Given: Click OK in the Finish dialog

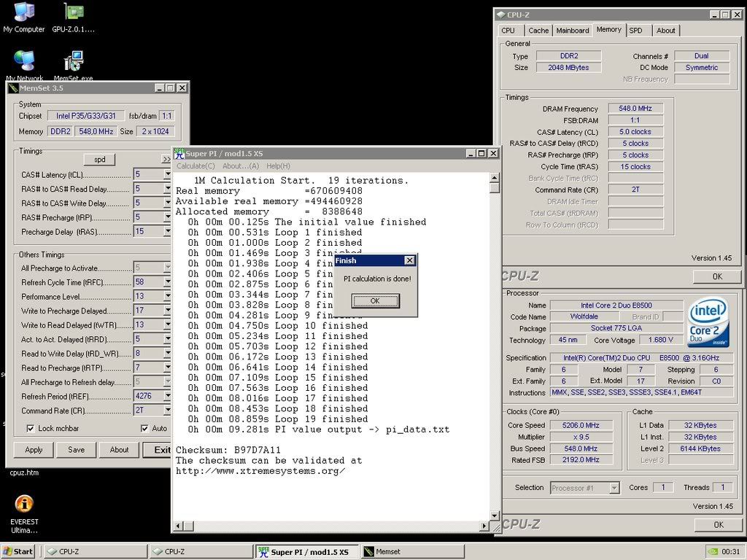Looking at the screenshot, I should point(375,300).
